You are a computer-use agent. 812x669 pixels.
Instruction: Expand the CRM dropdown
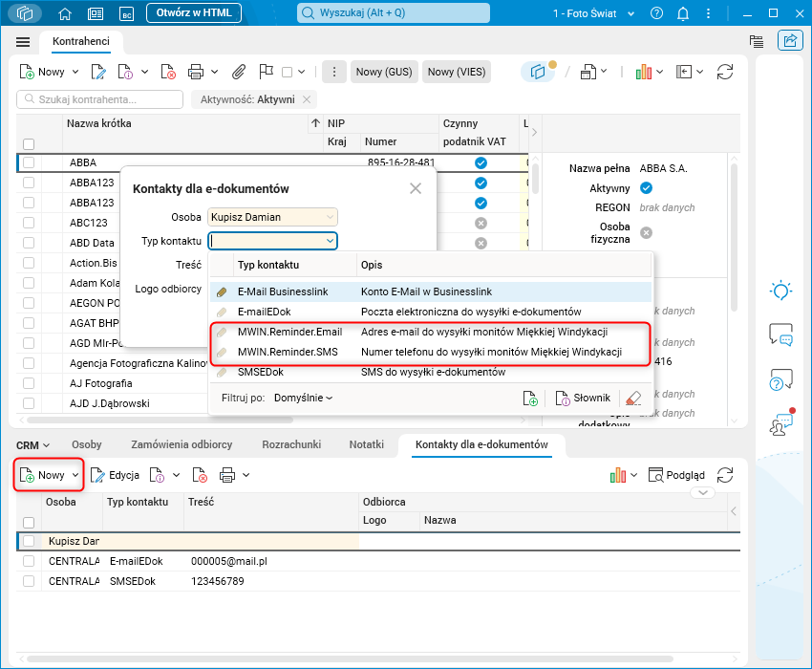pyautogui.click(x=32, y=445)
